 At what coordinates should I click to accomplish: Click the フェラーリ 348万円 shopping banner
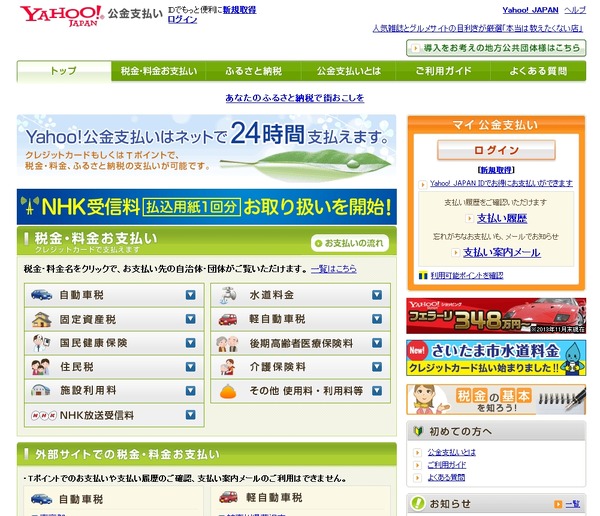(496, 316)
